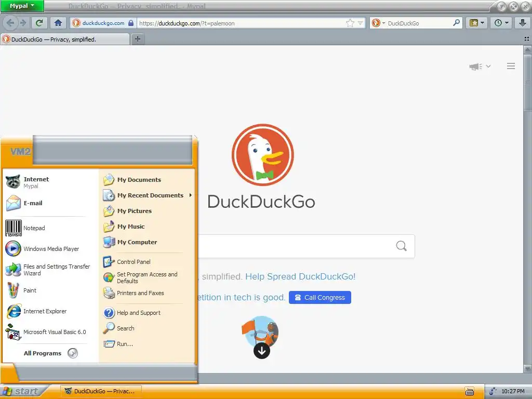Follow the Help Spread DuckDuckGo! link
The height and width of the screenshot is (399, 532).
click(x=300, y=276)
